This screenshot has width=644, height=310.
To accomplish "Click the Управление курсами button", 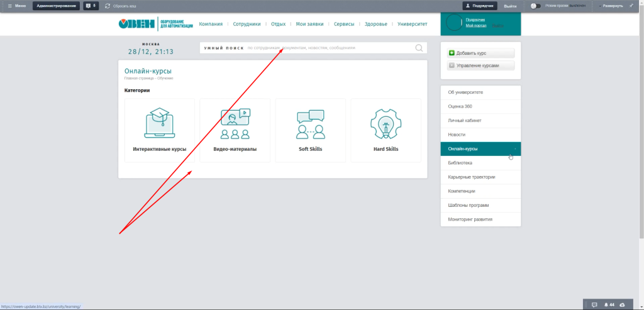I will click(480, 65).
